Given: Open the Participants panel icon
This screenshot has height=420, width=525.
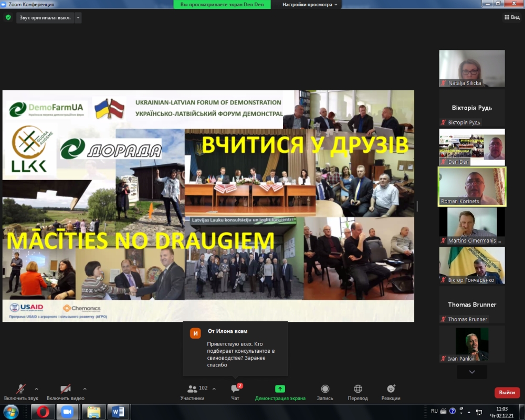Looking at the screenshot, I should click(193, 389).
